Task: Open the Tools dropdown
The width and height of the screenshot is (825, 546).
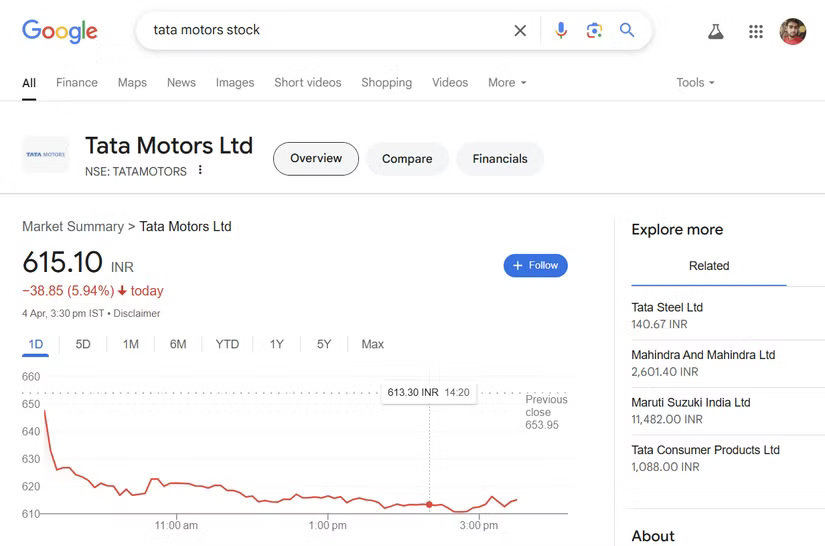Action: coord(695,83)
